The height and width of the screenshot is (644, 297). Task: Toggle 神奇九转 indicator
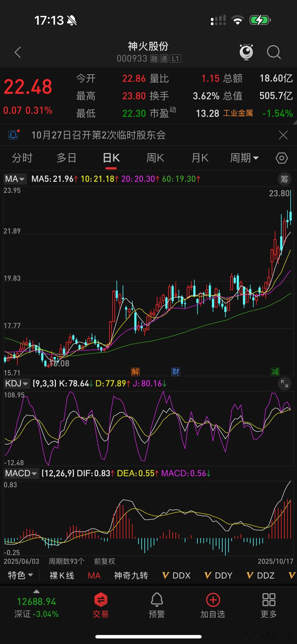(x=131, y=576)
